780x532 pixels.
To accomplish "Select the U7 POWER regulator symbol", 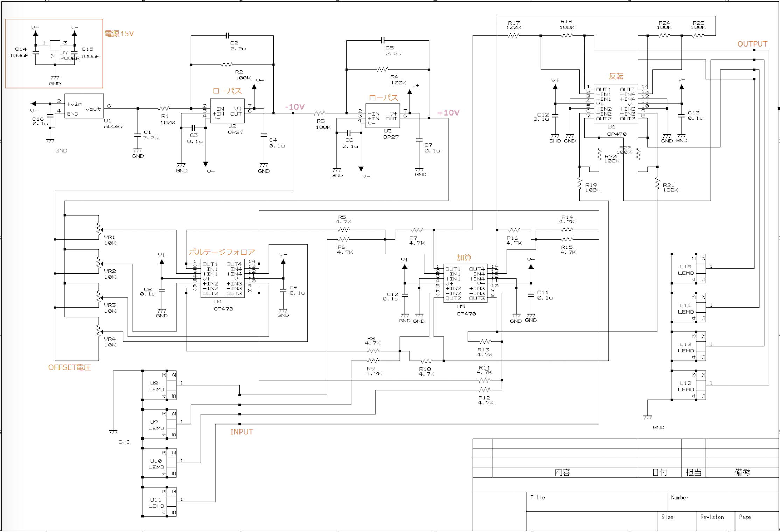I will (x=55, y=45).
